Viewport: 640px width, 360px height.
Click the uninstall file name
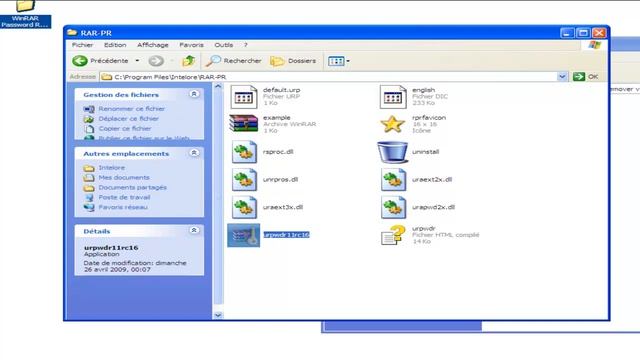tap(425, 152)
